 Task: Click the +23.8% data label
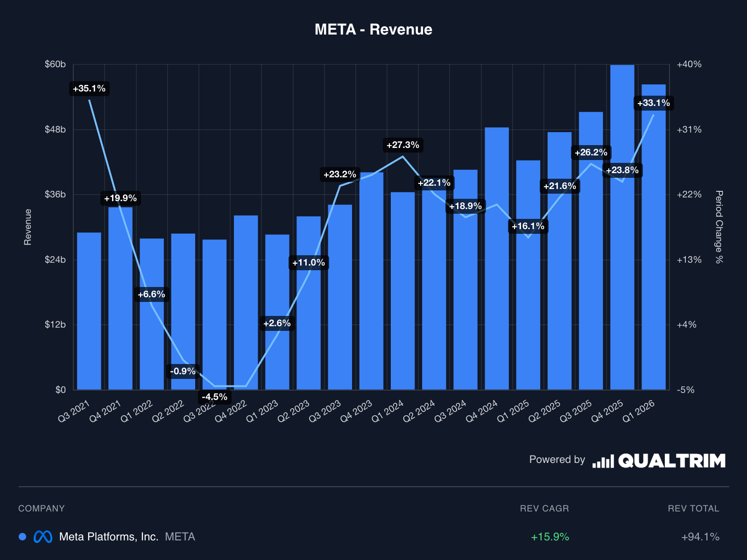pos(622,170)
